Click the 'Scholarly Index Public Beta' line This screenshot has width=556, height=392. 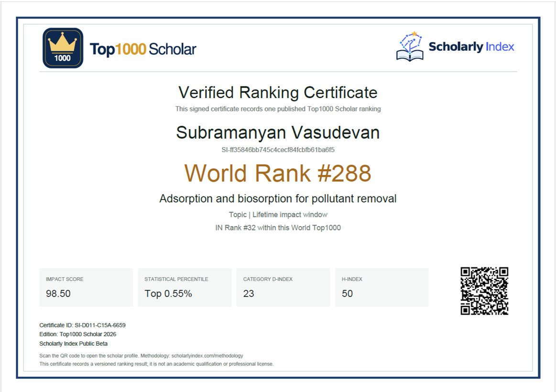coord(74,343)
